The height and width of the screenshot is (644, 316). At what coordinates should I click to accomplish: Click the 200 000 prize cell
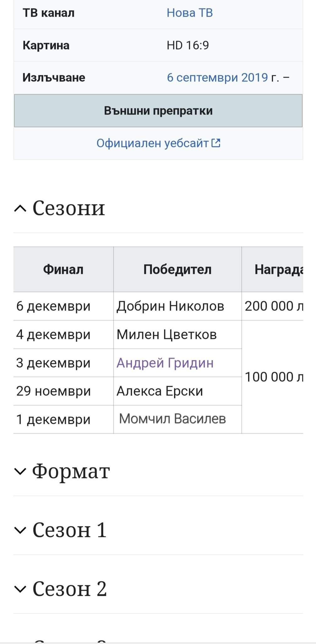point(273,306)
